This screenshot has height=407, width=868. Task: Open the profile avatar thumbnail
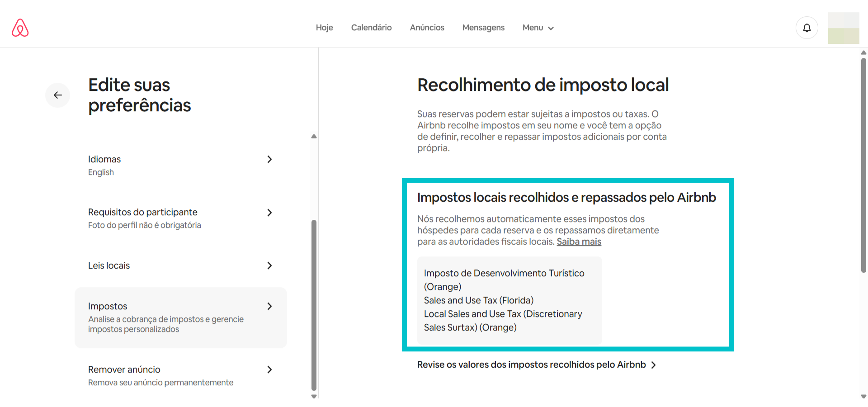843,28
